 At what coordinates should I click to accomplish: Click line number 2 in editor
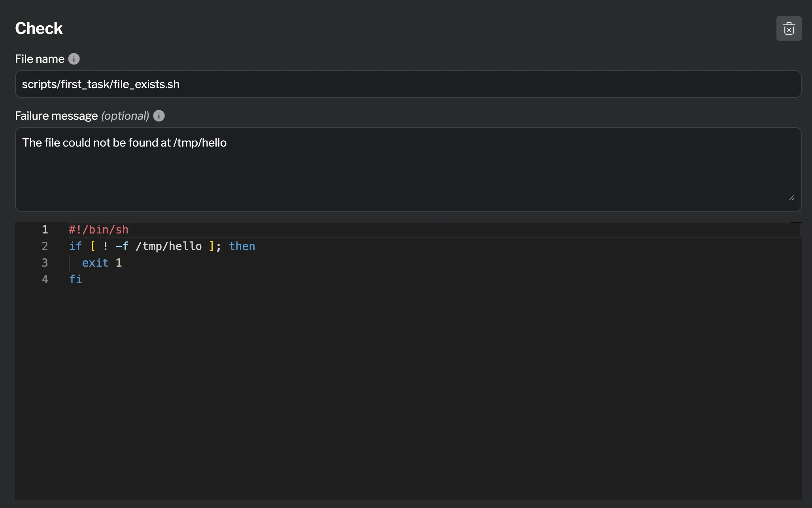(45, 246)
